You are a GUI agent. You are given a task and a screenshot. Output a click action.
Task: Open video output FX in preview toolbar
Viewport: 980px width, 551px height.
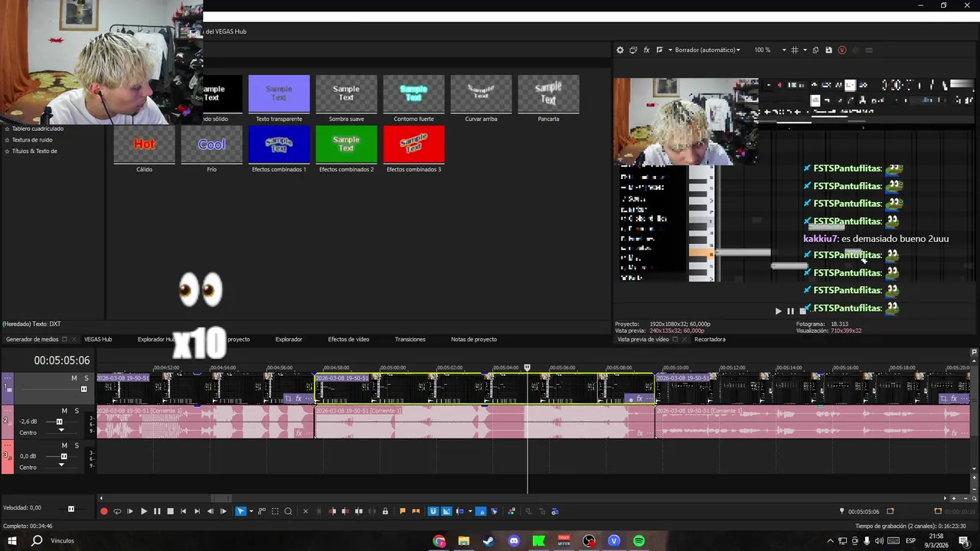click(x=646, y=50)
